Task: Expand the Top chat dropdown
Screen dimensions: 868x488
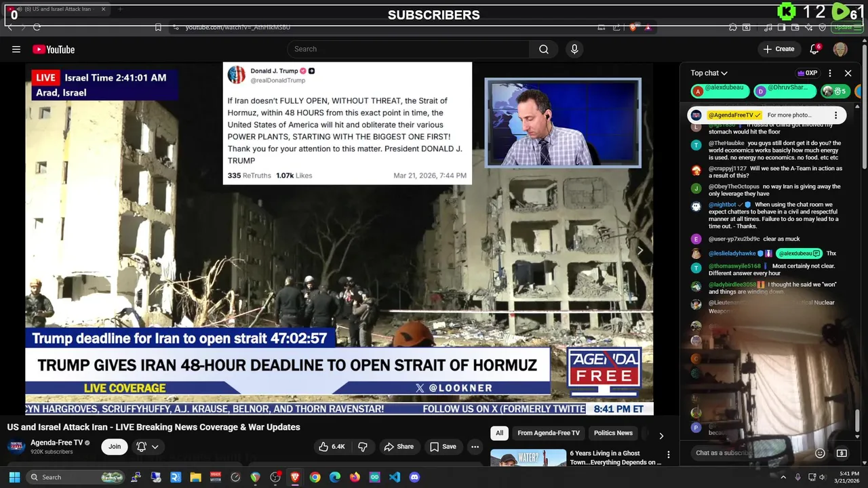Action: (x=709, y=73)
